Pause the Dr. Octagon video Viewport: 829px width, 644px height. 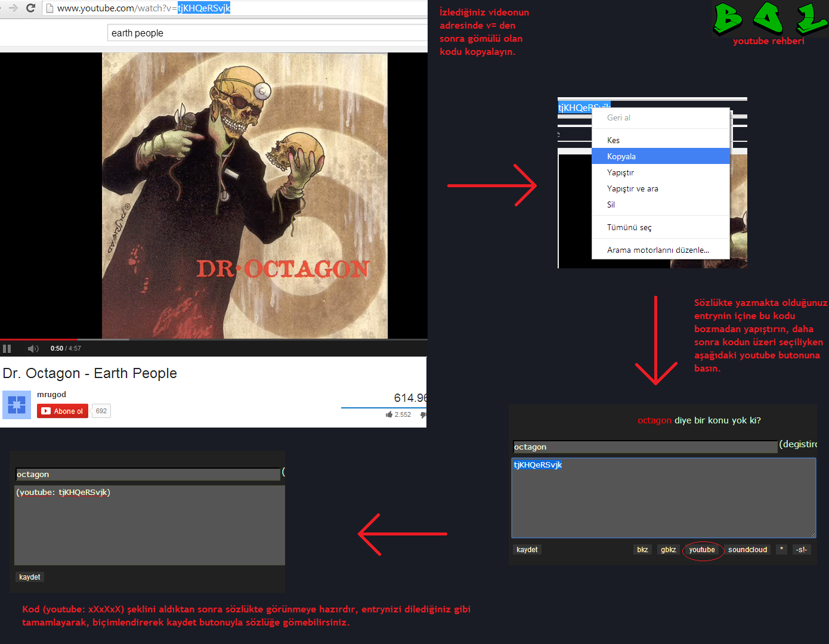click(7, 349)
